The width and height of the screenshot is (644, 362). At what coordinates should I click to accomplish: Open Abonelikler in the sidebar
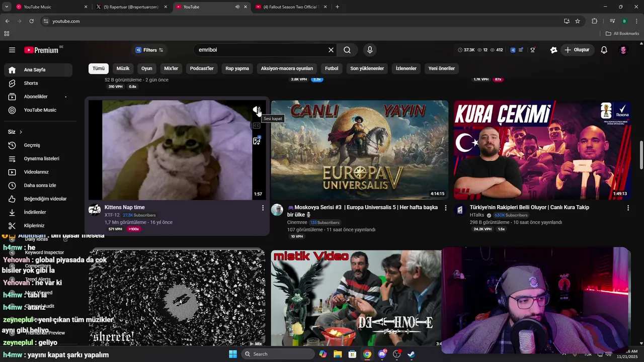point(38,97)
